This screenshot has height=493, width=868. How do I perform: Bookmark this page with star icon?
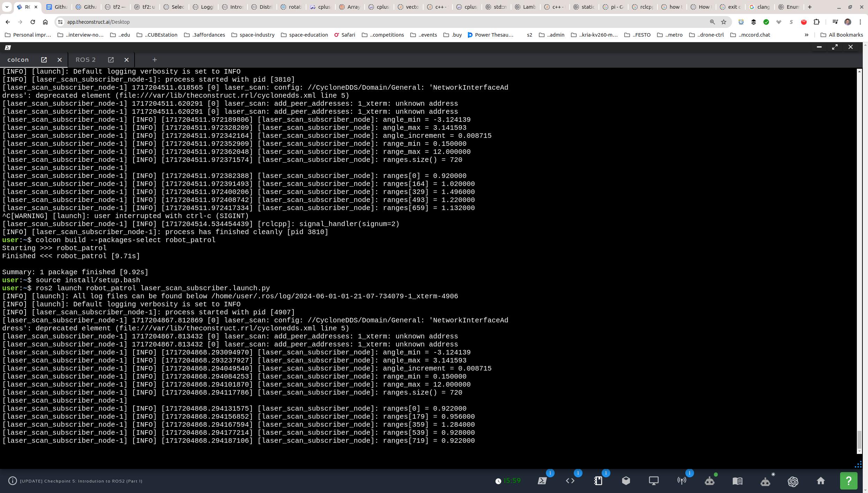pos(724,22)
